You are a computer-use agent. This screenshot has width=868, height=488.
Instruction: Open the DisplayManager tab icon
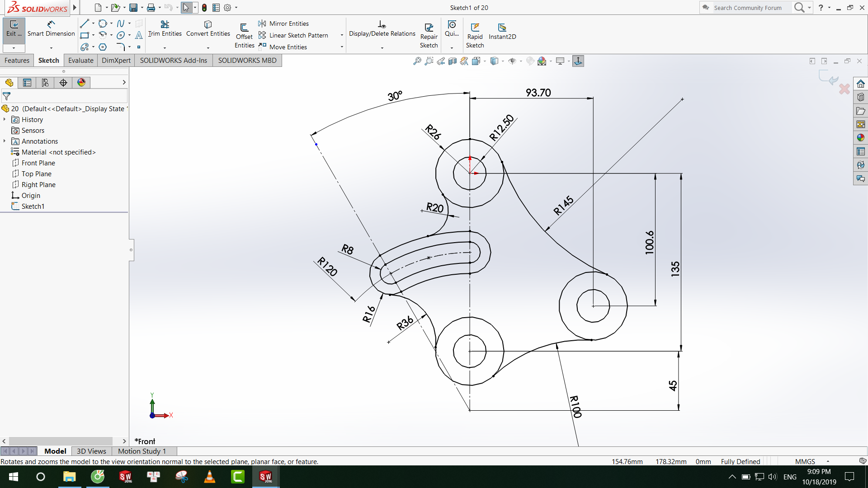pos(81,83)
